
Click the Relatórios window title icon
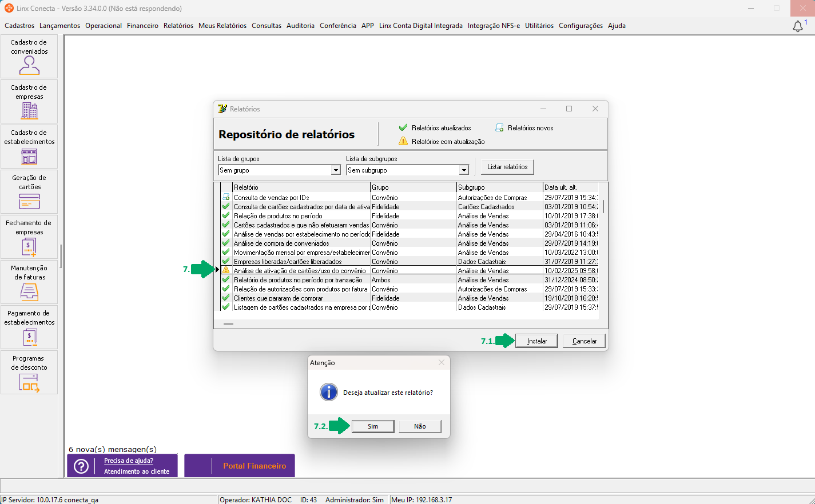pyautogui.click(x=222, y=109)
